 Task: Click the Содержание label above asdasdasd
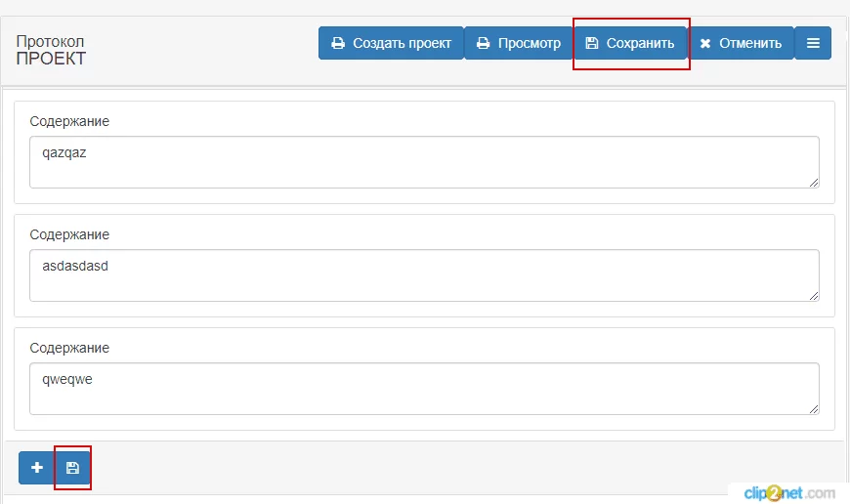tap(69, 234)
